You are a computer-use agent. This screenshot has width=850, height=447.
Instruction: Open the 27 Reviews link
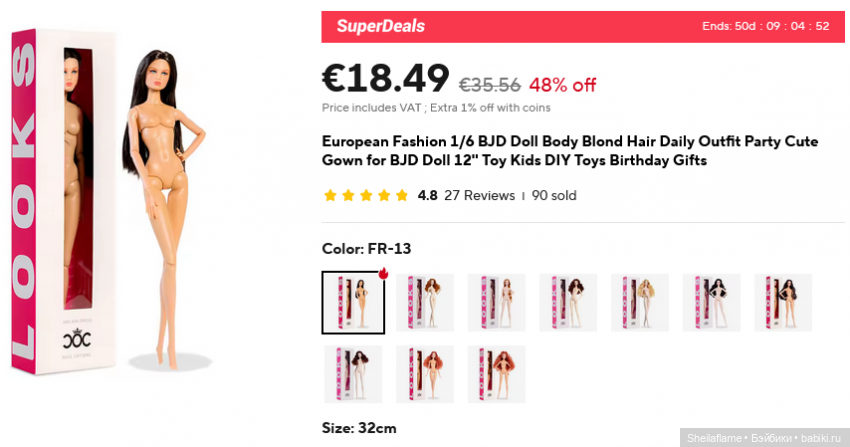[479, 196]
